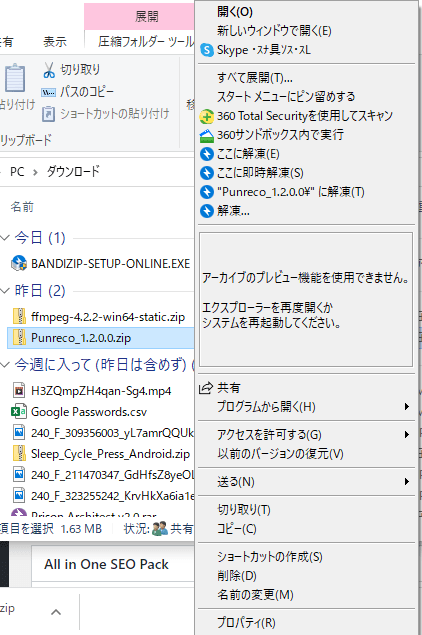The height and width of the screenshot is (635, 422).
Task: Click the Skype icon in context menu
Action: 207,50
